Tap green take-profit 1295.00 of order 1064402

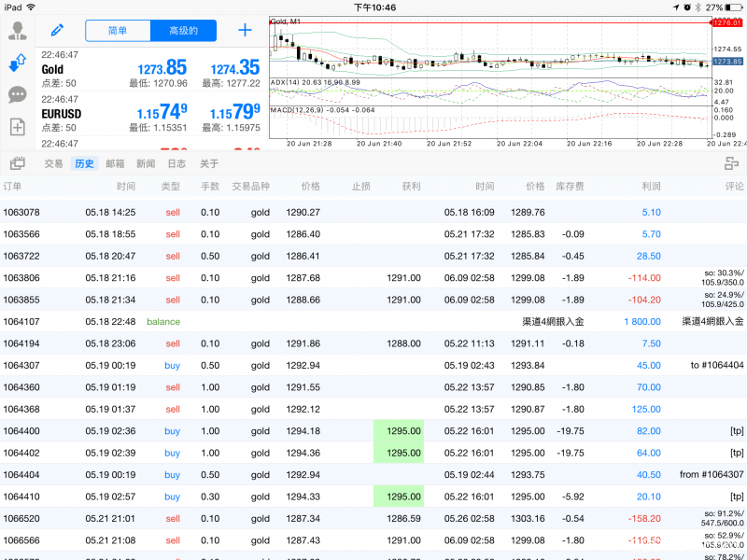(399, 453)
